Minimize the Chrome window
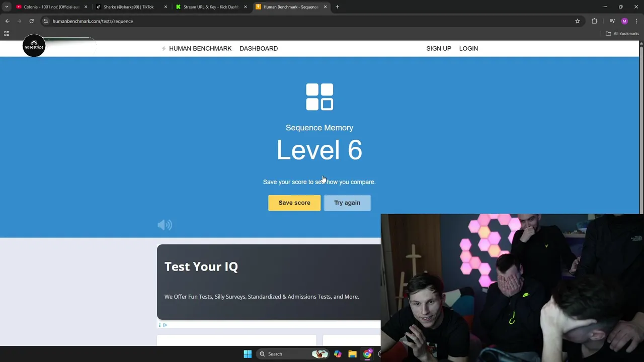 click(605, 7)
